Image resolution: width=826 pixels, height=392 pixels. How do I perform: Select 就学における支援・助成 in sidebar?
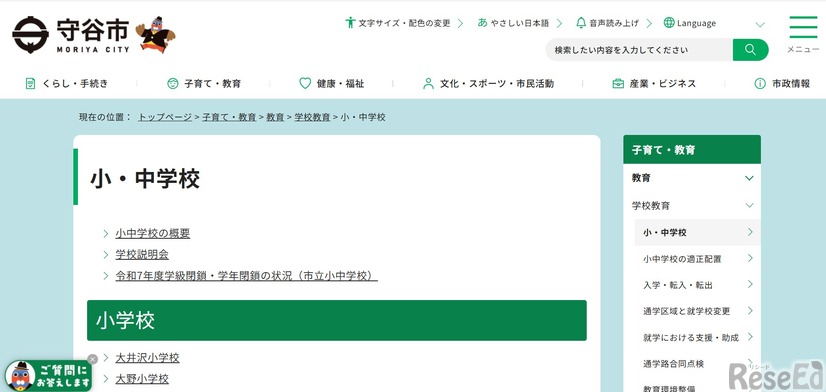691,338
